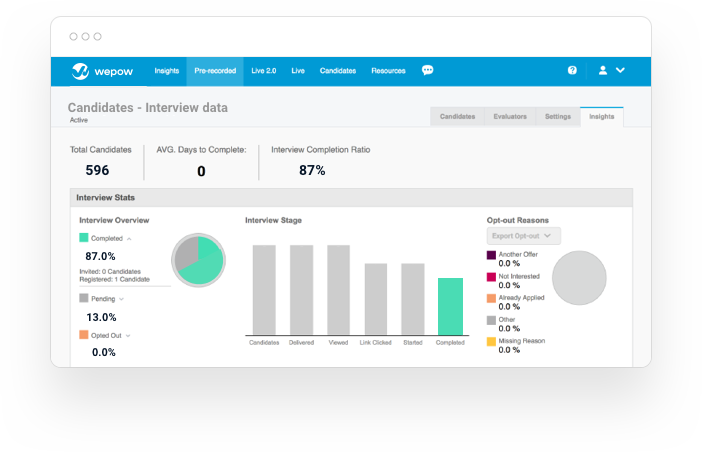The width and height of the screenshot is (702, 452).
Task: Click the wepow logo
Action: [103, 71]
